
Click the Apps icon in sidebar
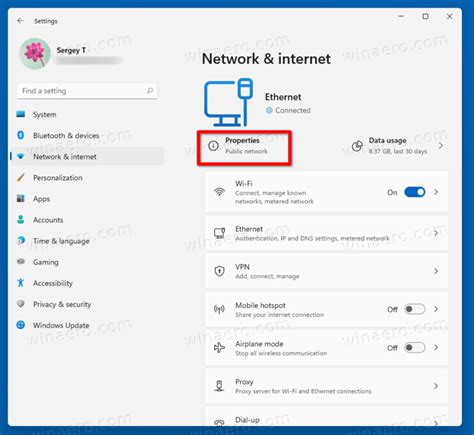point(21,198)
